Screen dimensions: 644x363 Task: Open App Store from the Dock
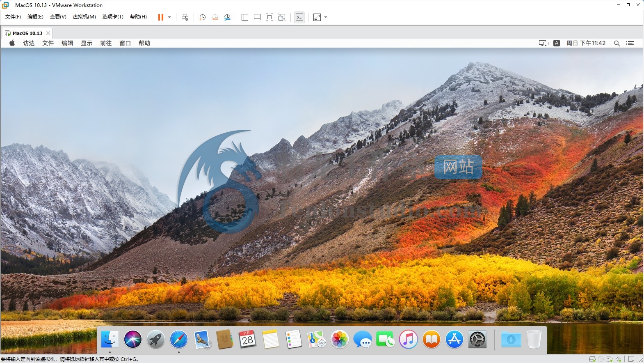tap(454, 340)
